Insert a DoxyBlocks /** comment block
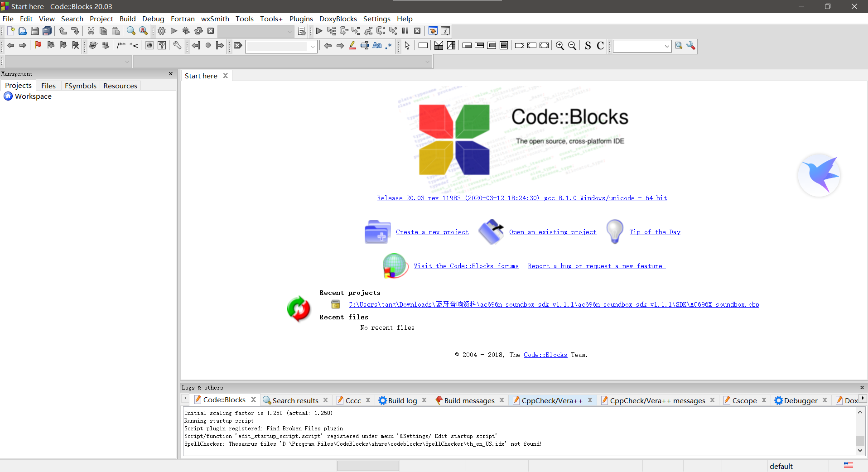 point(121,45)
